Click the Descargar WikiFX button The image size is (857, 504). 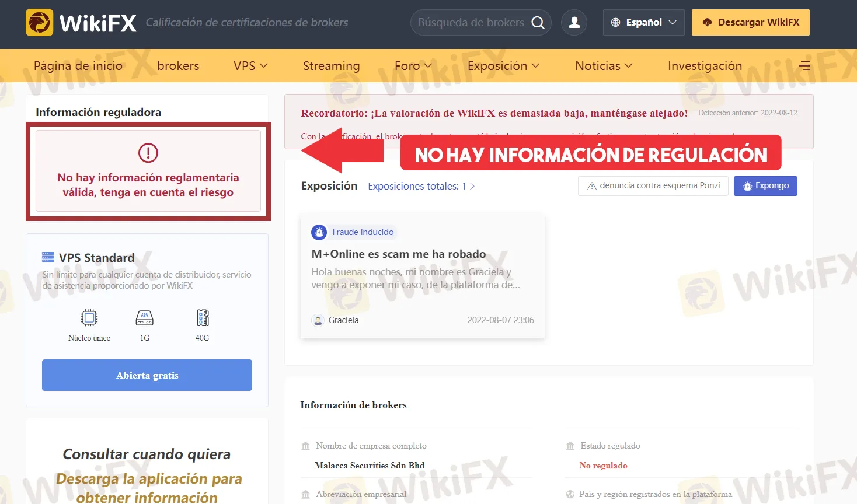750,23
